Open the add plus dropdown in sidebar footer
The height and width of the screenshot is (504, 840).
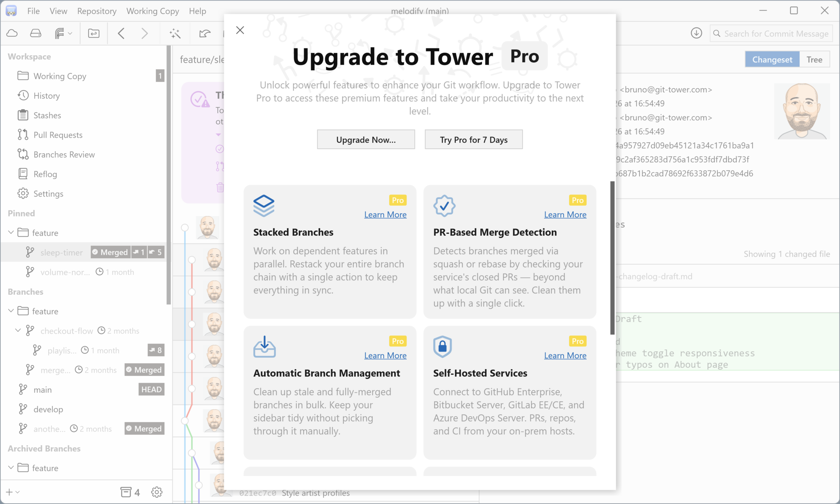pos(13,492)
